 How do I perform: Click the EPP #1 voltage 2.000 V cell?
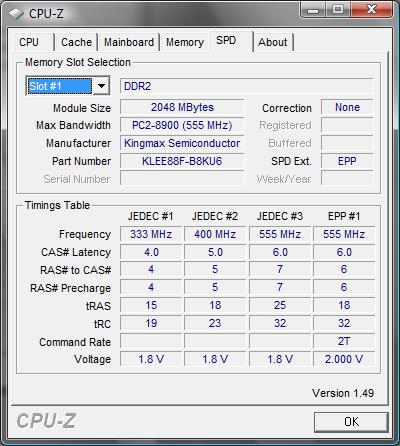pos(344,359)
